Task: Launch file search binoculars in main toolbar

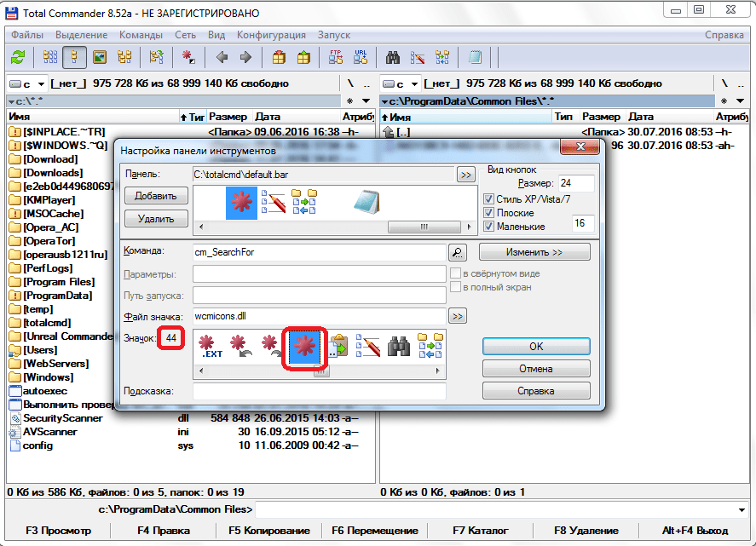Action: point(393,57)
